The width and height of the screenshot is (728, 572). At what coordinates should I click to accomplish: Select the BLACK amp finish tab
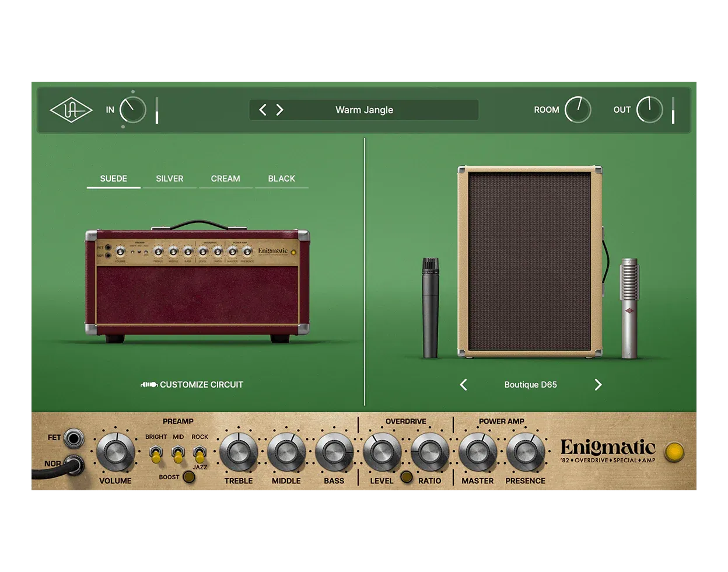click(x=282, y=179)
